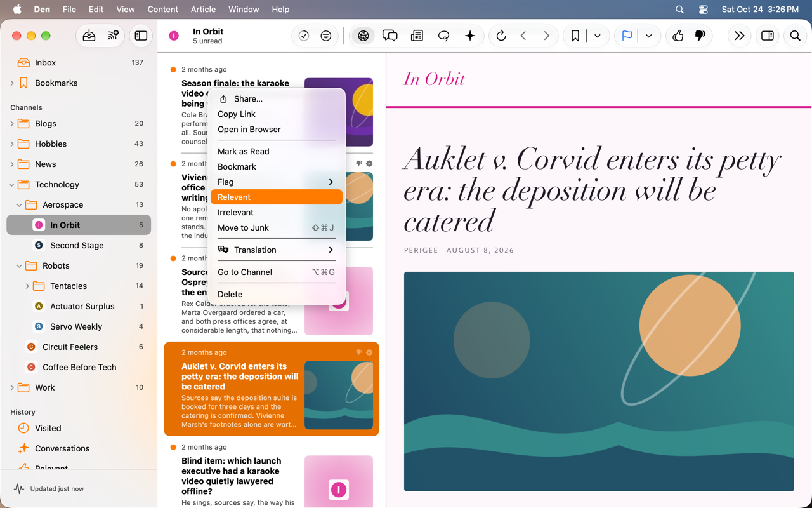812x508 pixels.
Task: Go back with the left chevron
Action: click(523, 36)
